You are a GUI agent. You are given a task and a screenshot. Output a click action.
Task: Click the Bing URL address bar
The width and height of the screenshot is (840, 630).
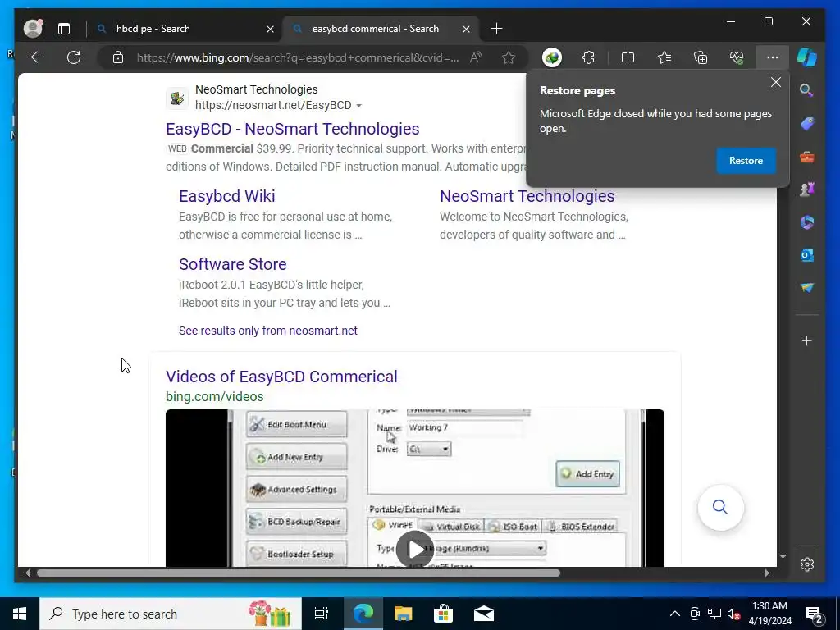click(298, 57)
